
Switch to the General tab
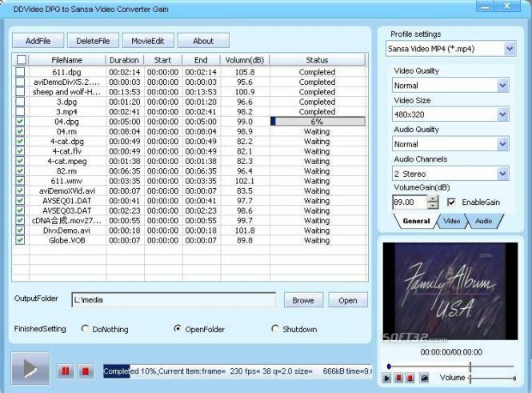pyautogui.click(x=416, y=221)
